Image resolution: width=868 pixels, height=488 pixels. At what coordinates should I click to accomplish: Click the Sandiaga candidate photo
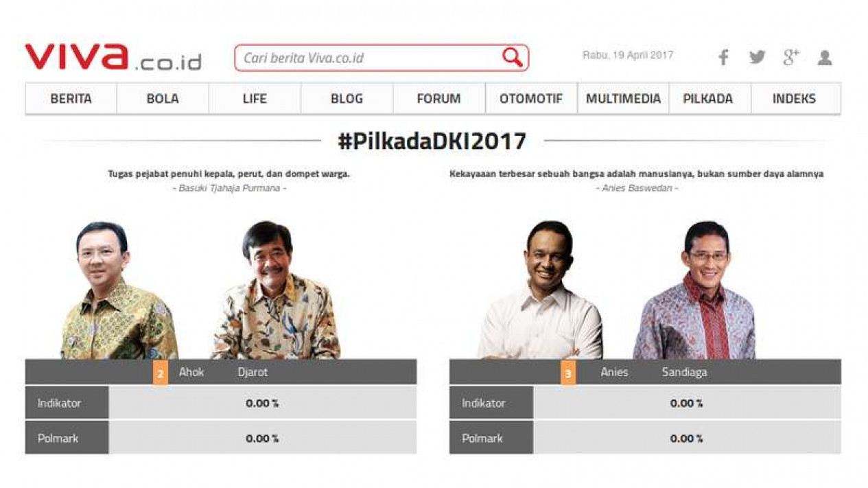pyautogui.click(x=694, y=290)
